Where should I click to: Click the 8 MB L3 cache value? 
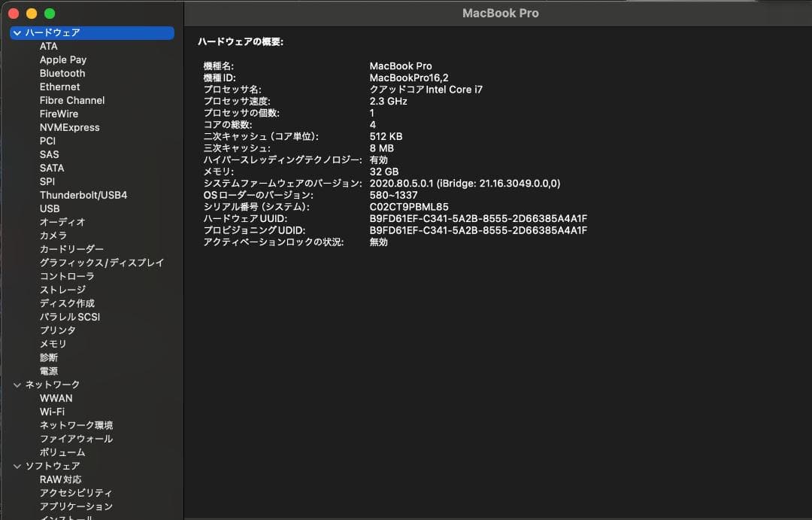(x=382, y=148)
